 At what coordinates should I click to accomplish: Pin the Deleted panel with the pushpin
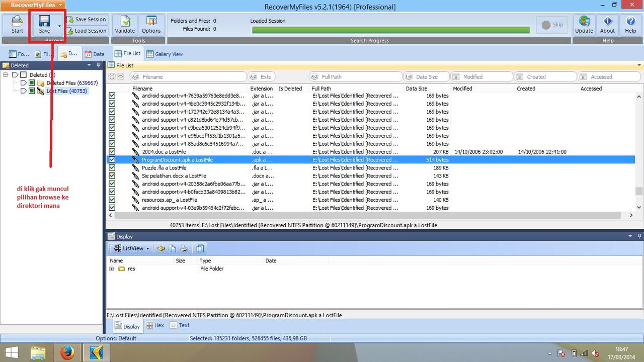click(x=98, y=65)
